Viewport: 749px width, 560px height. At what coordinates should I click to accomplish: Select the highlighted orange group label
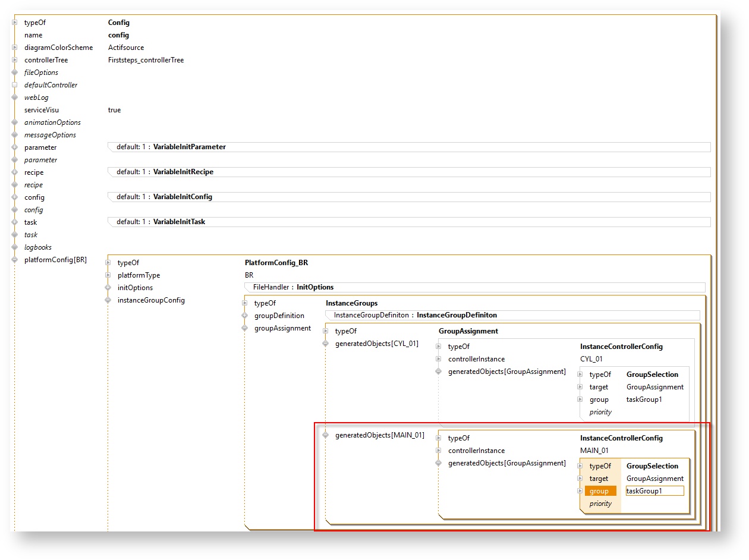point(600,491)
